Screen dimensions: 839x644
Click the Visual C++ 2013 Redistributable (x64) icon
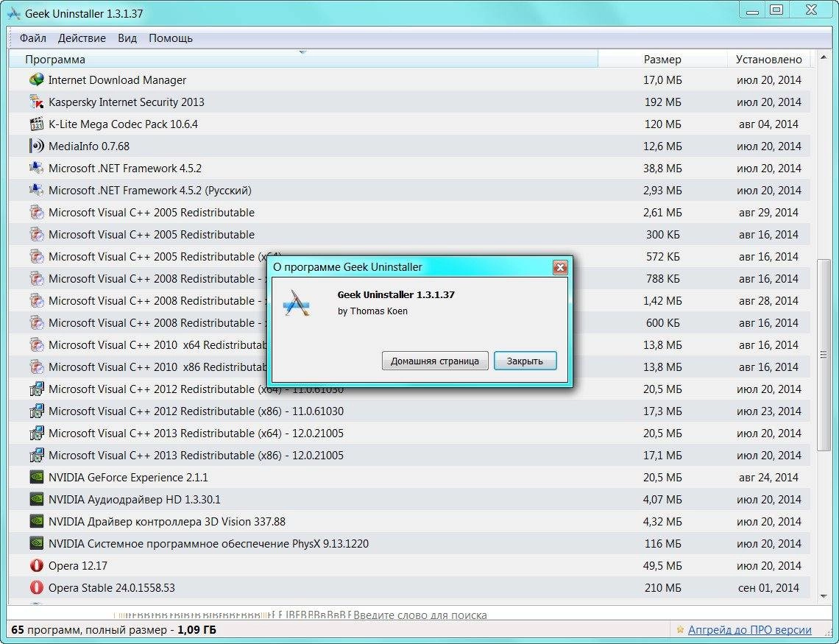pos(36,434)
